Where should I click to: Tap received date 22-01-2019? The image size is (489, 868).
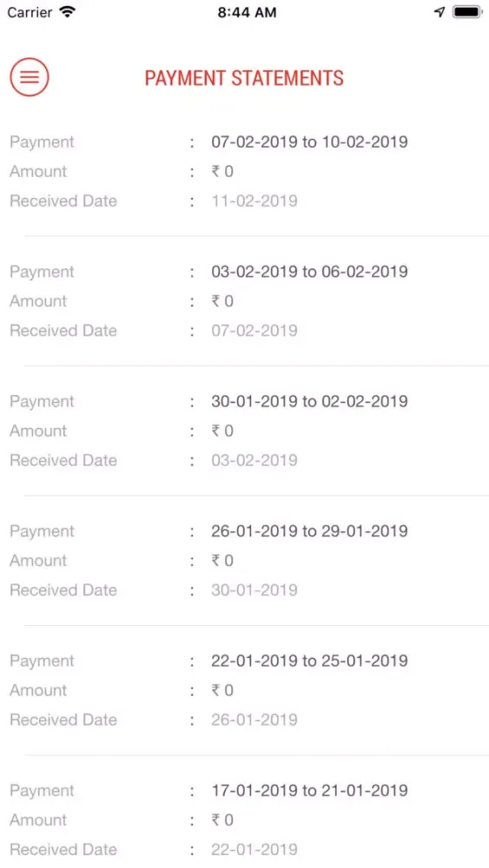(x=254, y=849)
